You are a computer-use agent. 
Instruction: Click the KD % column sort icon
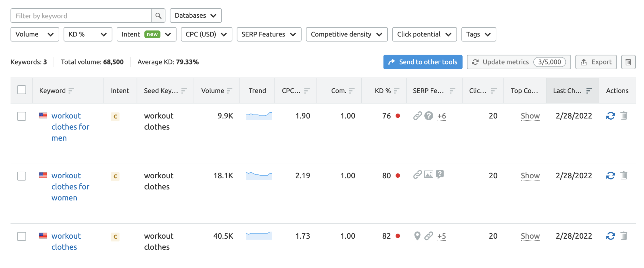tap(396, 91)
